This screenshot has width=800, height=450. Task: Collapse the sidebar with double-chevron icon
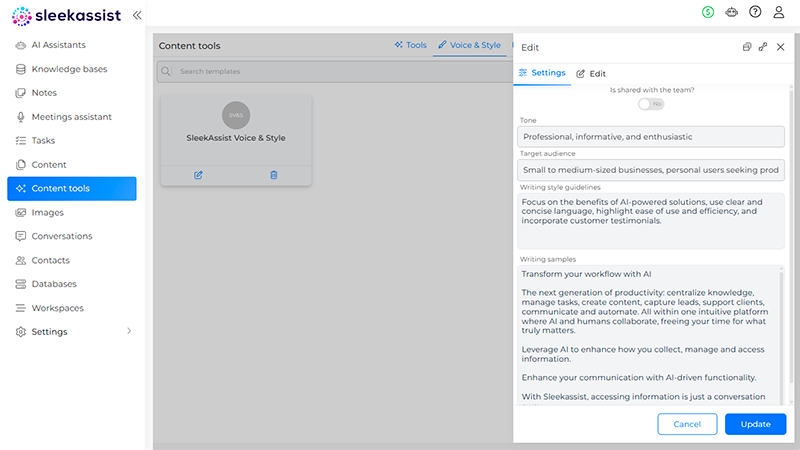(x=137, y=15)
